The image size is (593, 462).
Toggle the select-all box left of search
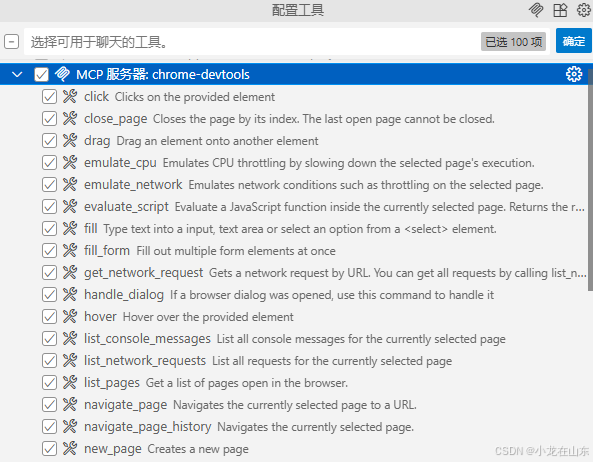(11, 41)
